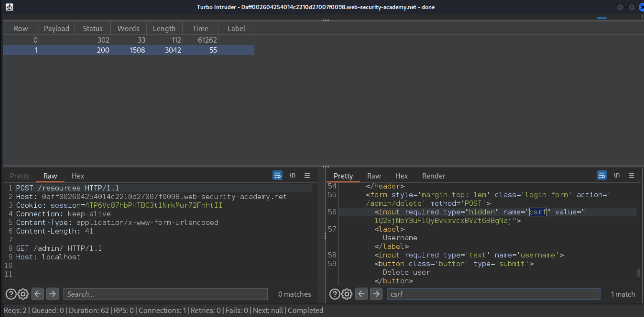The width and height of the screenshot is (644, 317).
Task: Click the response search field containing csrf
Action: coord(494,294)
